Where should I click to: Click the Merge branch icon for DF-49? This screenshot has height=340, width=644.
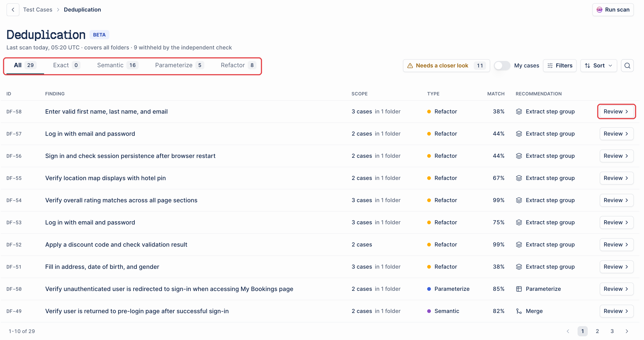(x=519, y=311)
